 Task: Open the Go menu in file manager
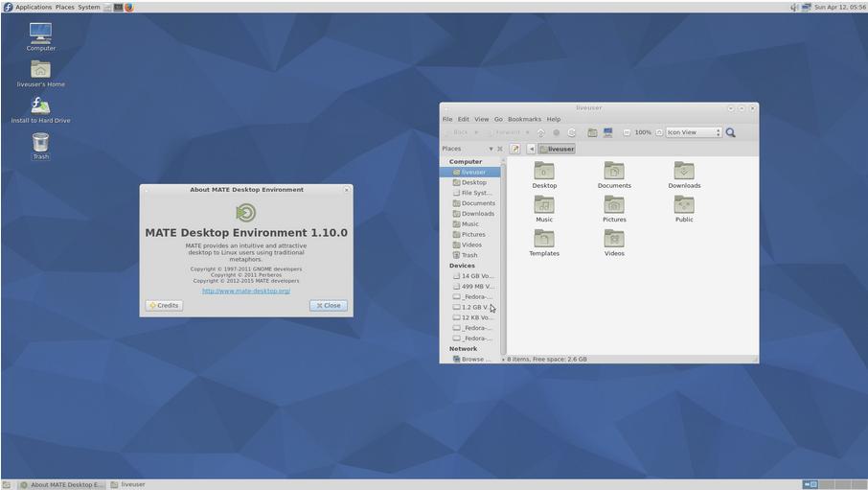pos(498,119)
